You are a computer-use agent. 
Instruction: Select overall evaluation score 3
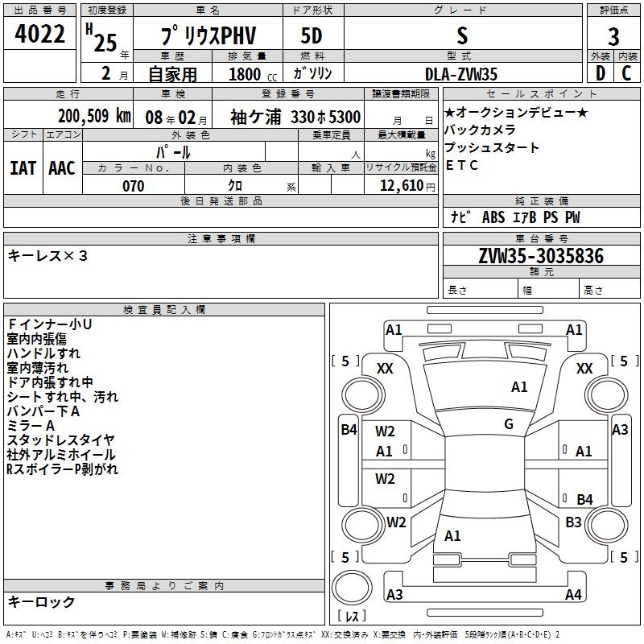(x=613, y=36)
